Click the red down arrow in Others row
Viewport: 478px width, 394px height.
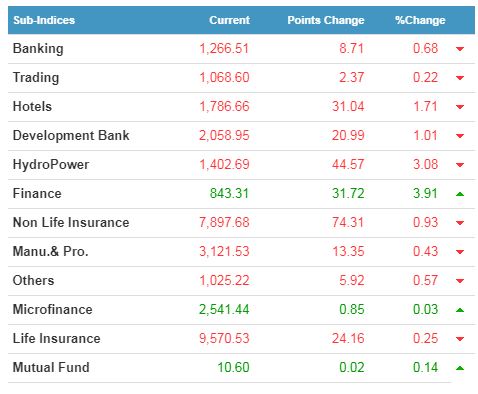coord(460,281)
